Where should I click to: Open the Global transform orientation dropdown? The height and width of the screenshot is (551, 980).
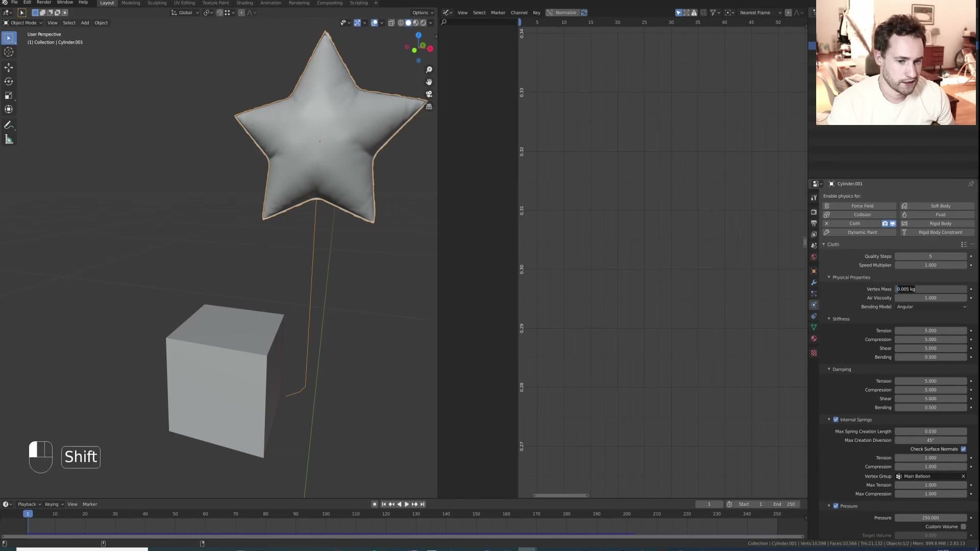coord(185,13)
